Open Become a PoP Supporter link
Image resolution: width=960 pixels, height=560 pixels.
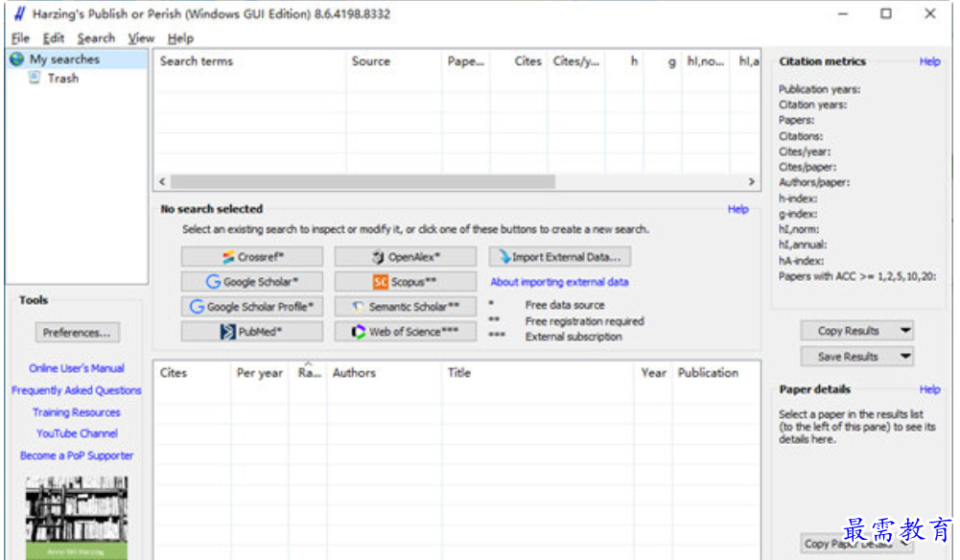pos(77,455)
